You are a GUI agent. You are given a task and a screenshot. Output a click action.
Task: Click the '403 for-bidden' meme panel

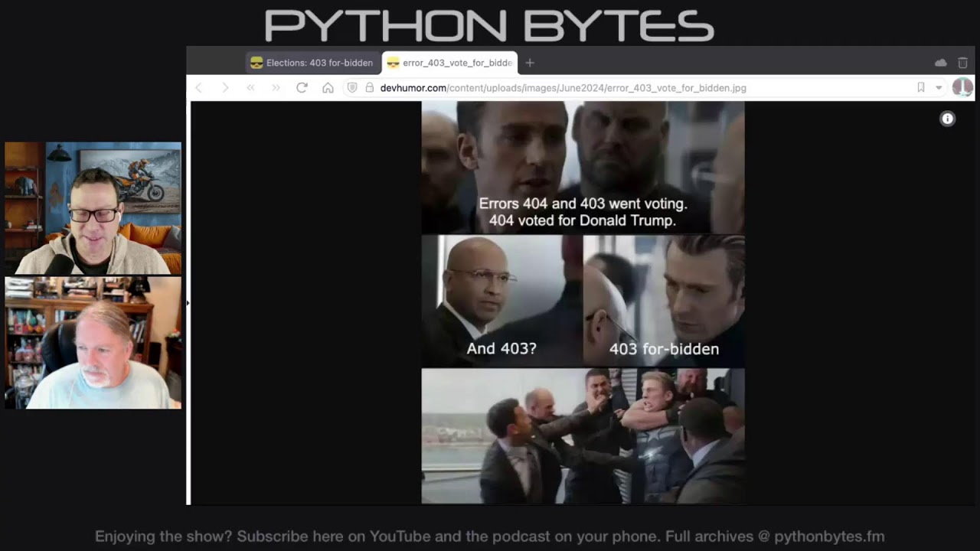click(664, 301)
